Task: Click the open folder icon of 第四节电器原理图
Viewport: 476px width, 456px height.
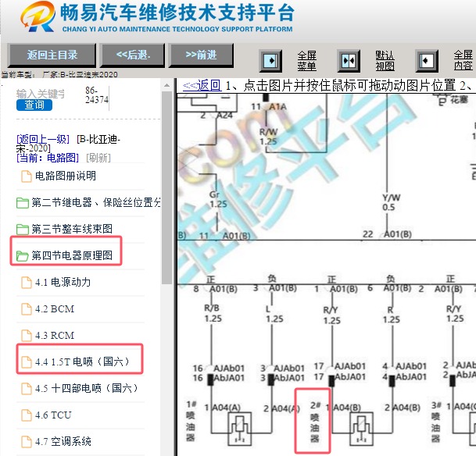Action: [22, 256]
